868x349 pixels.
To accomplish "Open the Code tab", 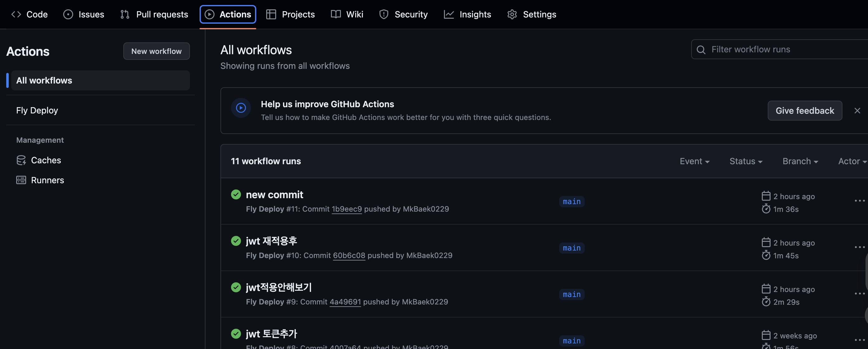I will coord(29,14).
